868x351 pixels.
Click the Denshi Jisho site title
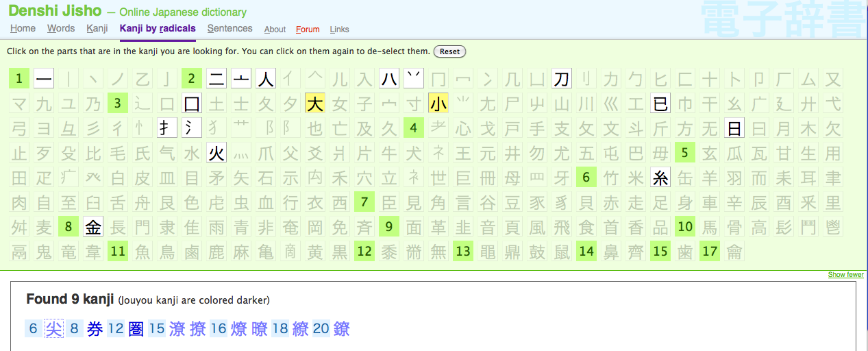(55, 11)
